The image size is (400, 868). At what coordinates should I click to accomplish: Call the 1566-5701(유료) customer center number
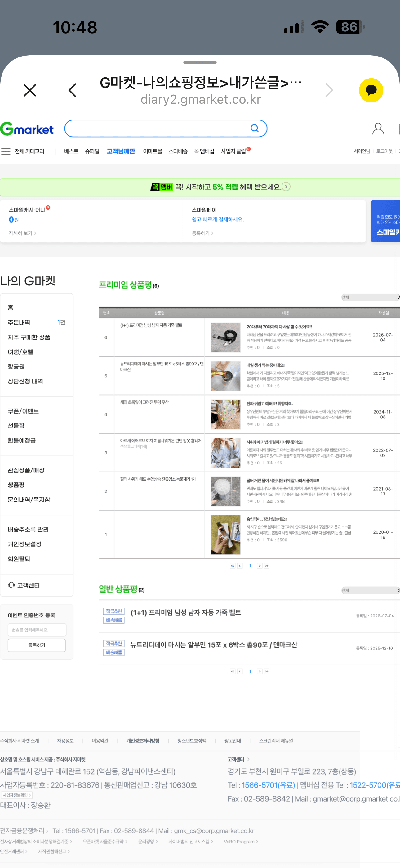coord(268,785)
